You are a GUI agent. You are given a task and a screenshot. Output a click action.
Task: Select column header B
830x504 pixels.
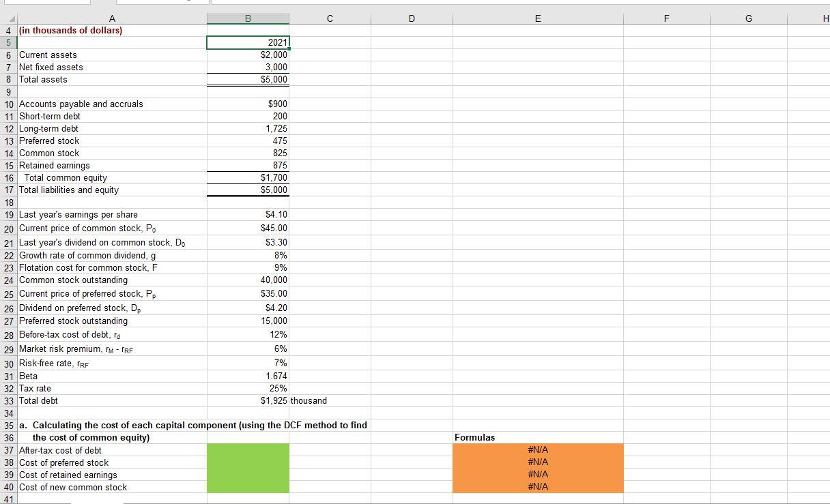tap(248, 18)
